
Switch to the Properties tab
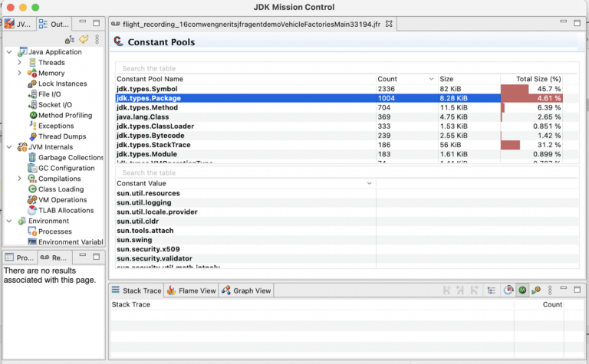coord(19,257)
